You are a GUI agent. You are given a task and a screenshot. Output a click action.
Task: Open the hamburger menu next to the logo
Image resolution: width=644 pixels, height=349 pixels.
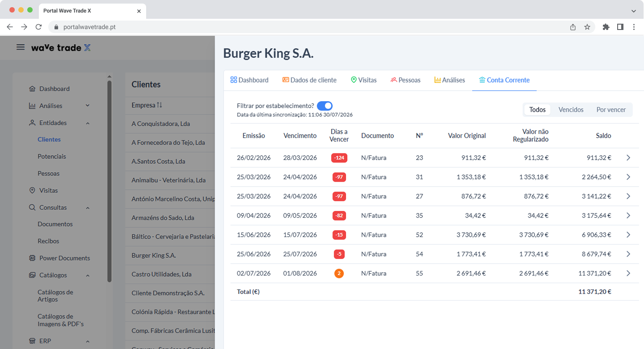tap(21, 47)
